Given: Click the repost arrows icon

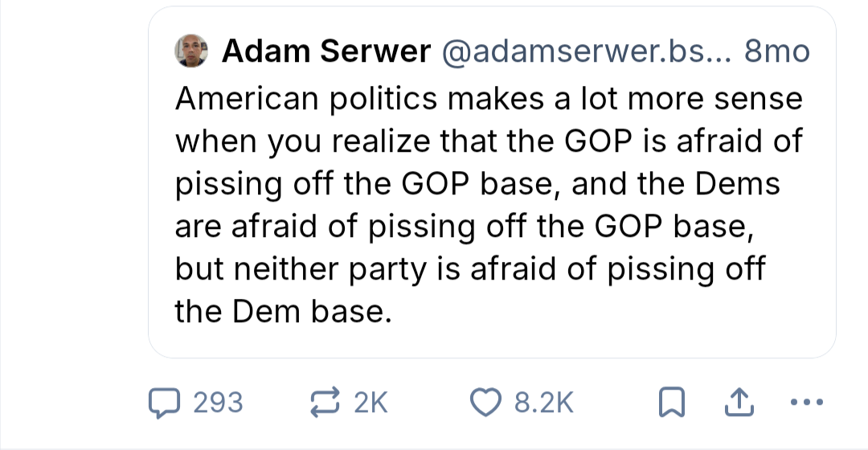Looking at the screenshot, I should 326,403.
